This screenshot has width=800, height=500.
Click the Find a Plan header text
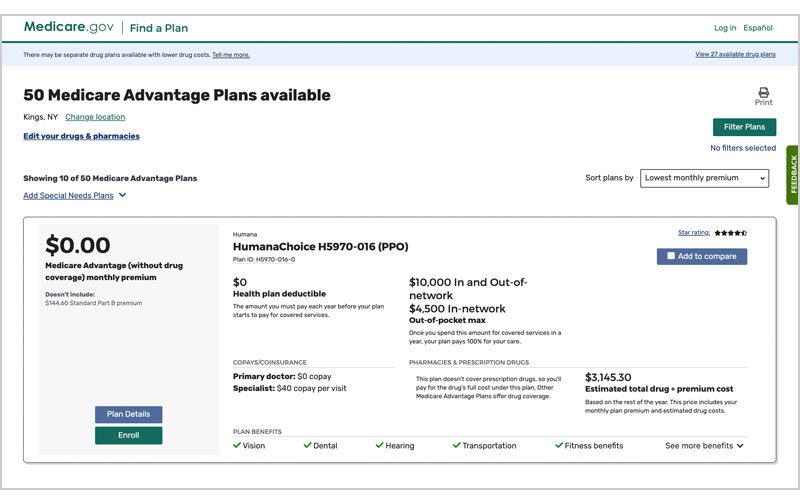[x=159, y=28]
